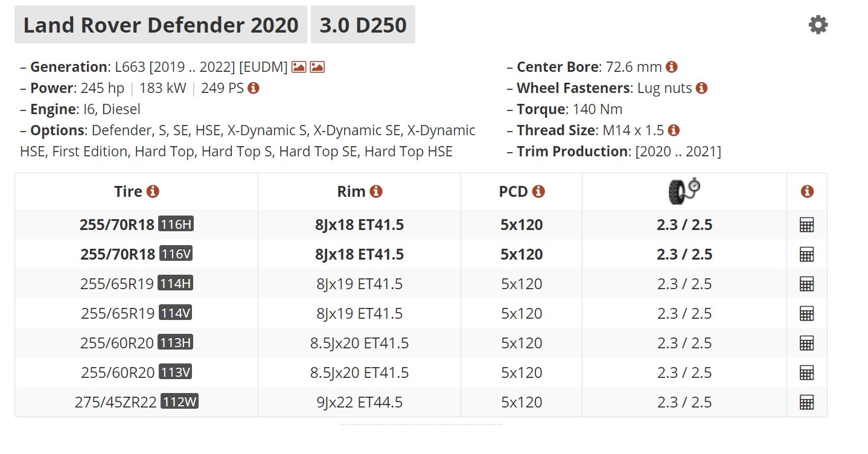Click the 116V load index badge
The height and width of the screenshot is (454, 868).
(x=176, y=254)
